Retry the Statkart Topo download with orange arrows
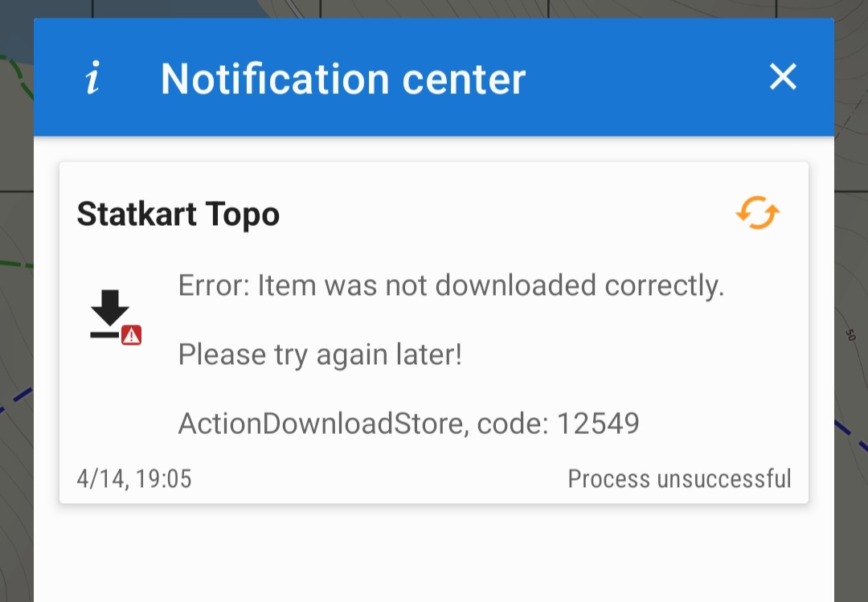868x602 pixels. point(758,213)
